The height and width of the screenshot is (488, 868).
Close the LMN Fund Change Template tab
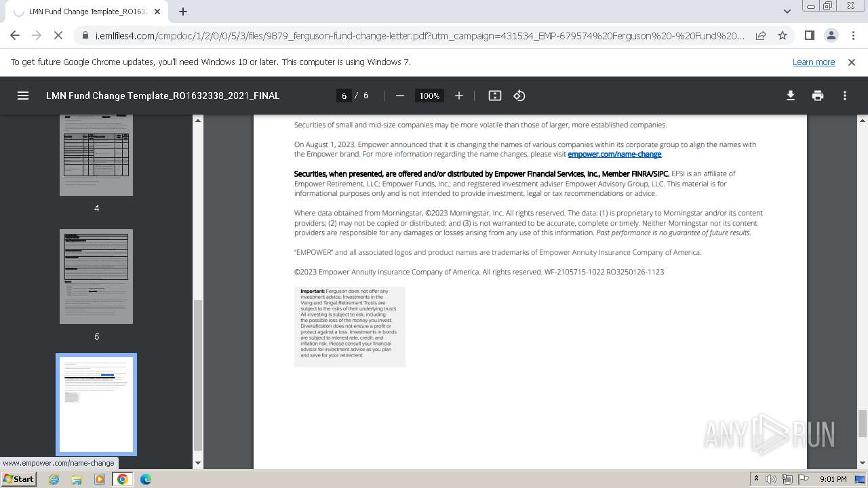[157, 12]
